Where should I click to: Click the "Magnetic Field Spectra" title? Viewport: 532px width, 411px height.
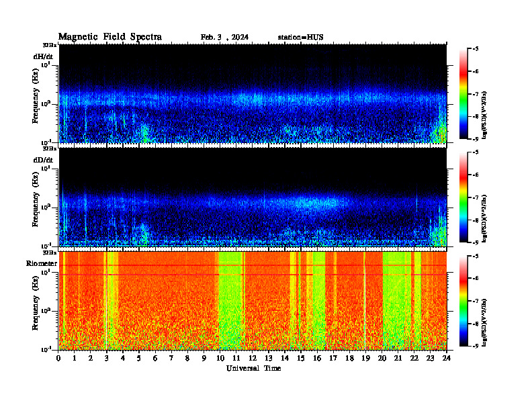(110, 37)
